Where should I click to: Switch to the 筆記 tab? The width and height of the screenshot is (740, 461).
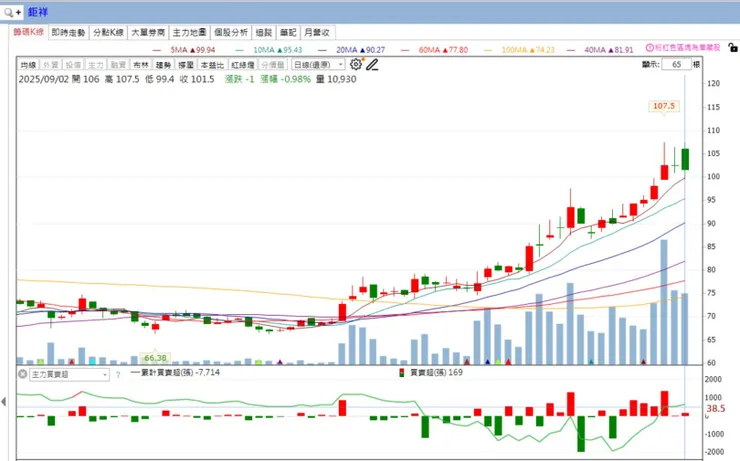(x=288, y=33)
